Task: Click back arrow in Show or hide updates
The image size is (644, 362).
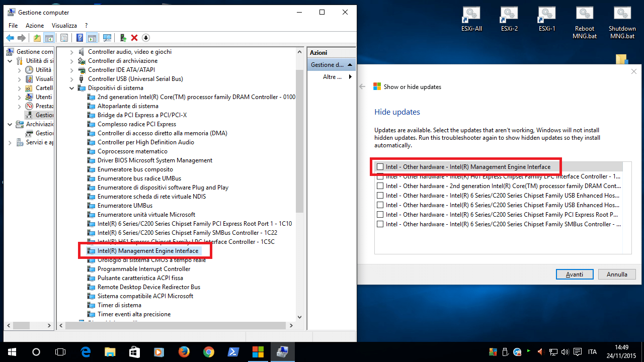Action: pyautogui.click(x=362, y=86)
